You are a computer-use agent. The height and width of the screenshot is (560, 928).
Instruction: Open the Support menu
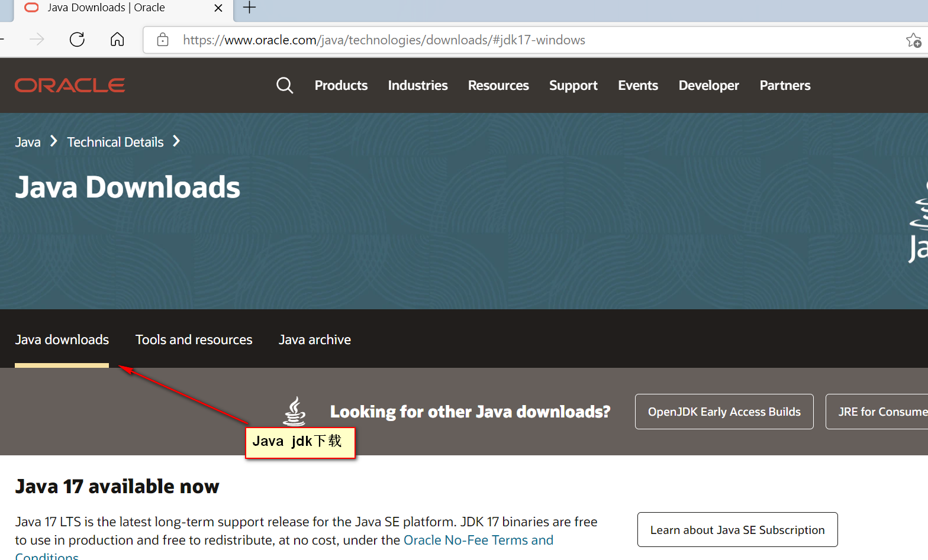[573, 86]
